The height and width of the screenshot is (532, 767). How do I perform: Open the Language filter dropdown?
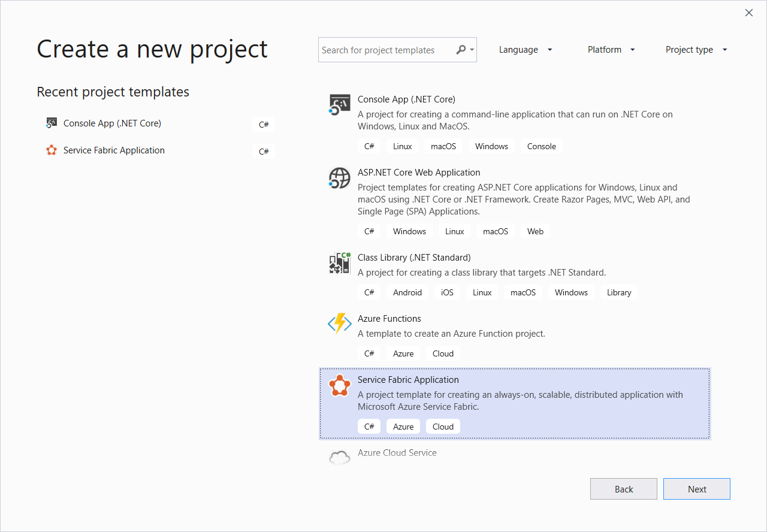pos(526,50)
